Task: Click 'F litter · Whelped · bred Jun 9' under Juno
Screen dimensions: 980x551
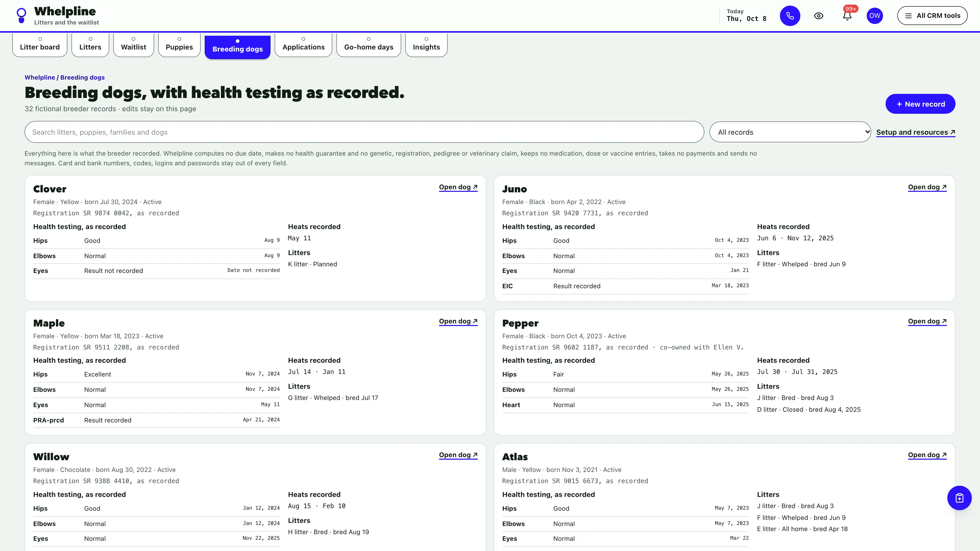Action: (801, 264)
